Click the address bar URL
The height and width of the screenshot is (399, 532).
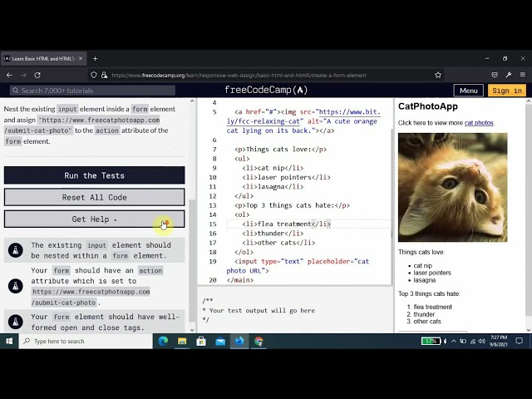239,76
